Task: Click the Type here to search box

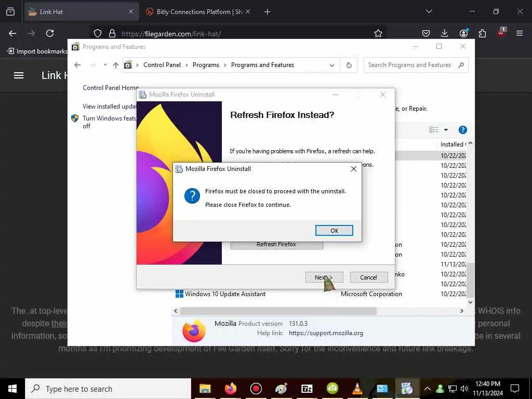Action: (x=108, y=389)
